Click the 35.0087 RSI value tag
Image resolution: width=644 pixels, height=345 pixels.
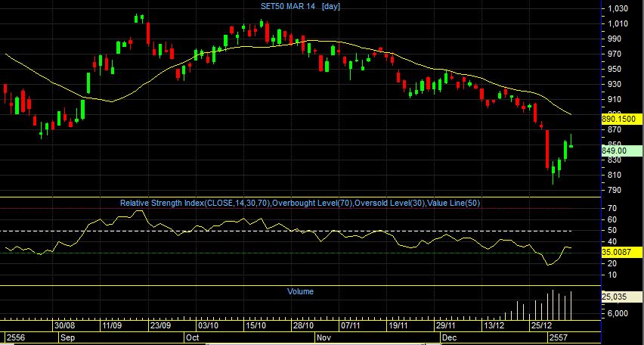pyautogui.click(x=621, y=253)
